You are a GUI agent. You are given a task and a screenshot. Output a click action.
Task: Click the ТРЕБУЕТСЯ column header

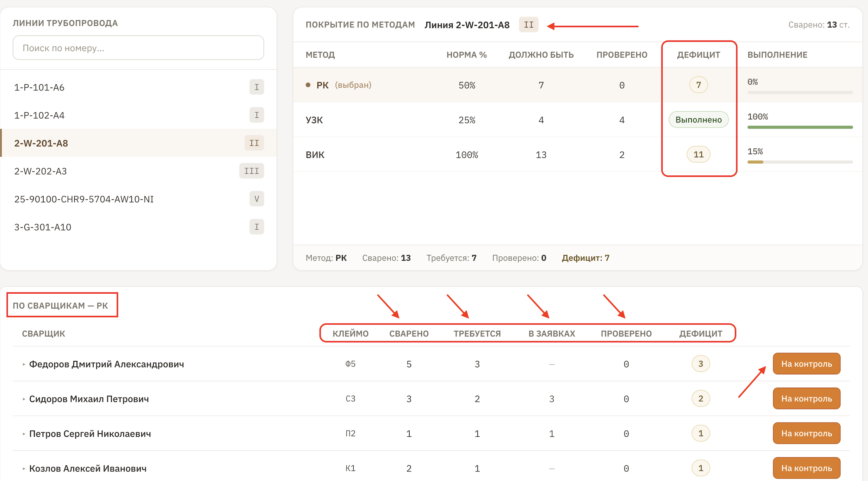click(477, 334)
